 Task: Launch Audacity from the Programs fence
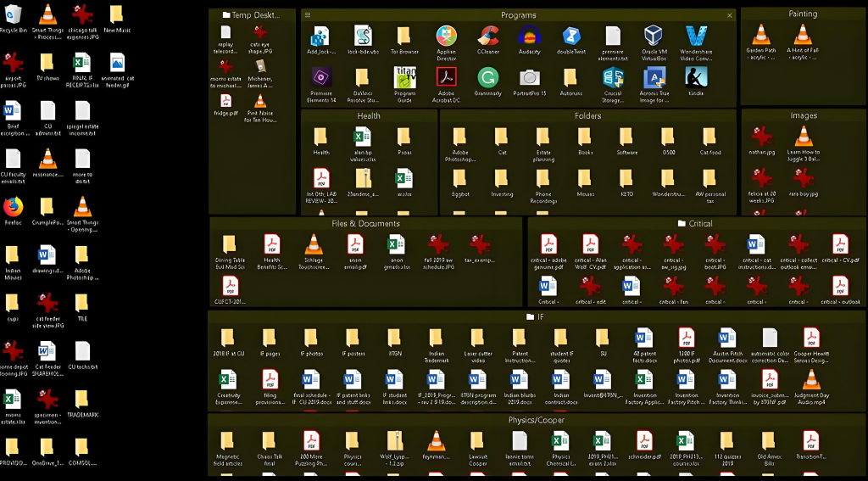pos(529,36)
